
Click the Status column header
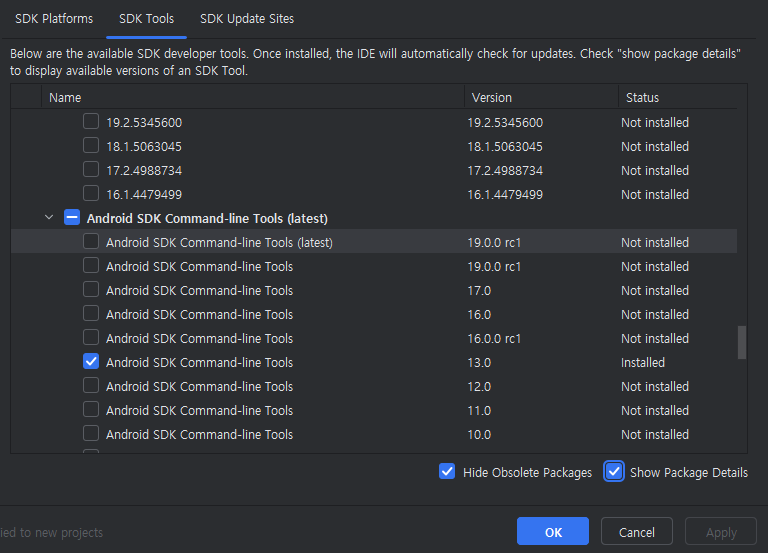coord(678,97)
